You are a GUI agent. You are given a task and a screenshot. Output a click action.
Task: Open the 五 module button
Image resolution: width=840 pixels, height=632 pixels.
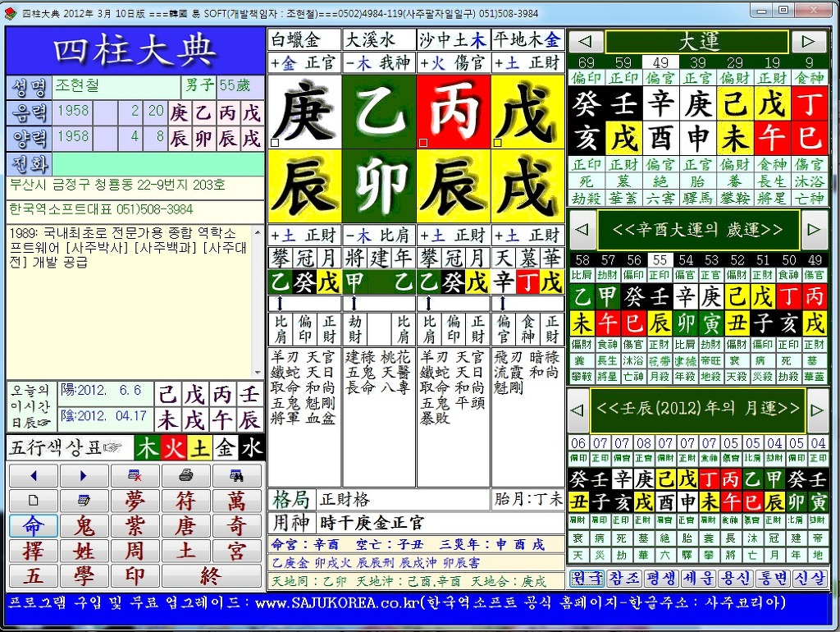[x=33, y=576]
